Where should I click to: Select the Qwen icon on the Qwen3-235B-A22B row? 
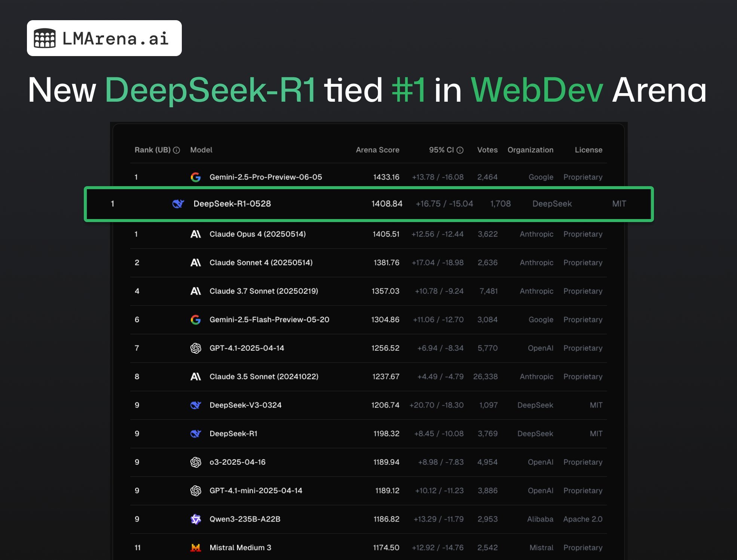196,519
